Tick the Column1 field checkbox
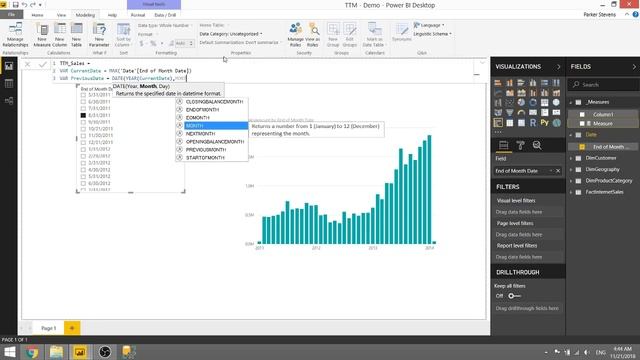 pos(582,114)
